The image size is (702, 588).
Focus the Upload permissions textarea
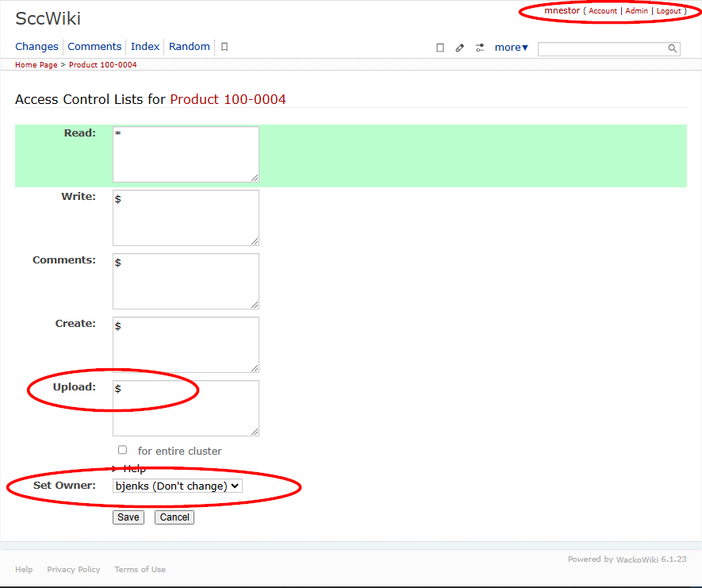[186, 408]
